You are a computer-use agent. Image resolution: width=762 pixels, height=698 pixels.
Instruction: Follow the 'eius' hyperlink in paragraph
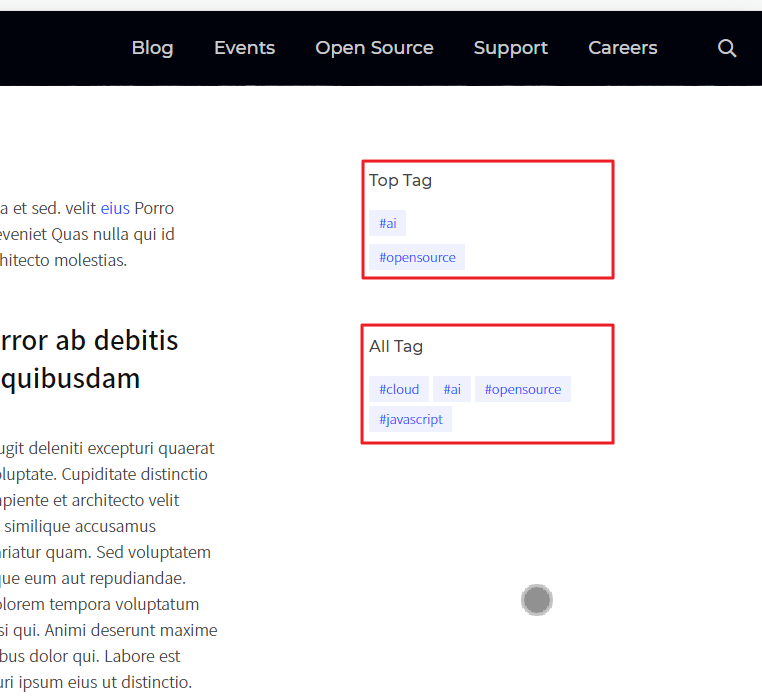[x=115, y=208]
